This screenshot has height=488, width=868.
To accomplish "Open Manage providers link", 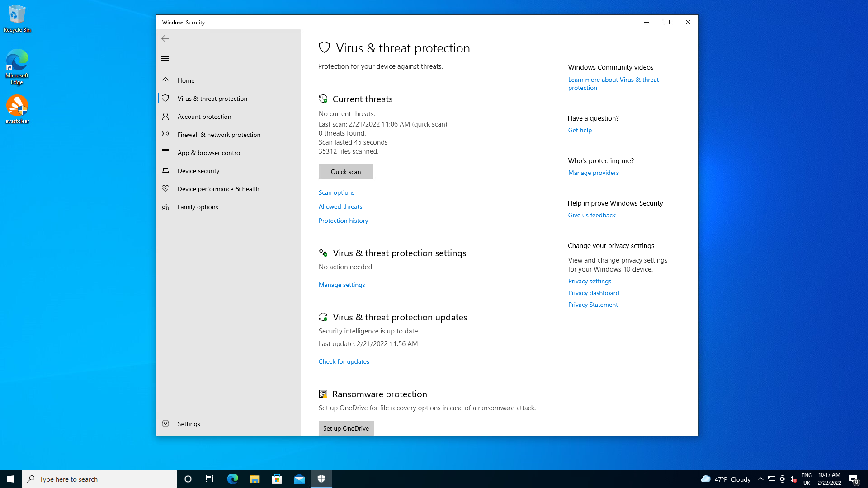I will pyautogui.click(x=593, y=173).
